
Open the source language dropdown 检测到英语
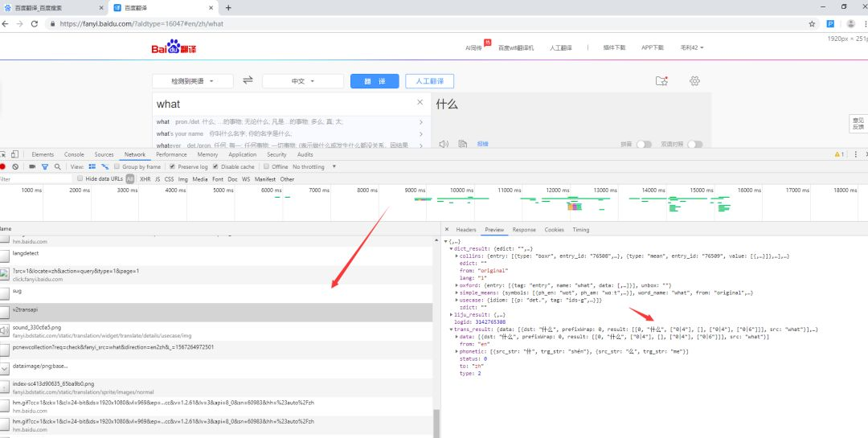coord(193,81)
